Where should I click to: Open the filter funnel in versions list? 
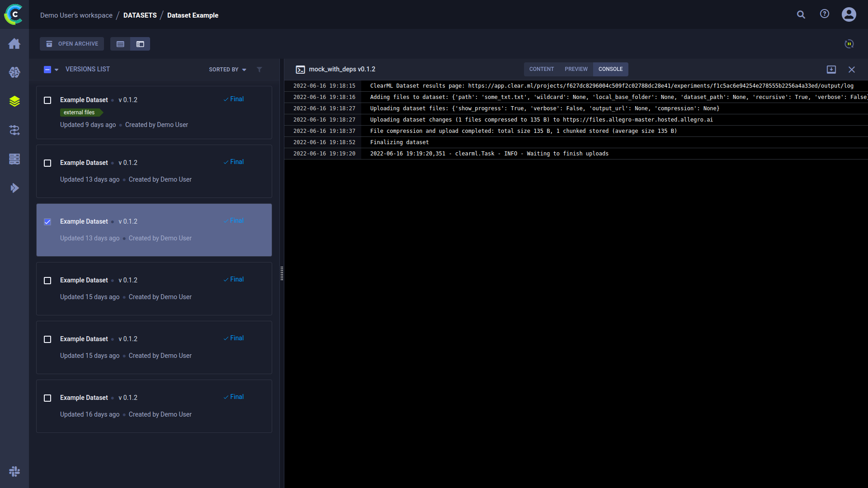pyautogui.click(x=259, y=70)
